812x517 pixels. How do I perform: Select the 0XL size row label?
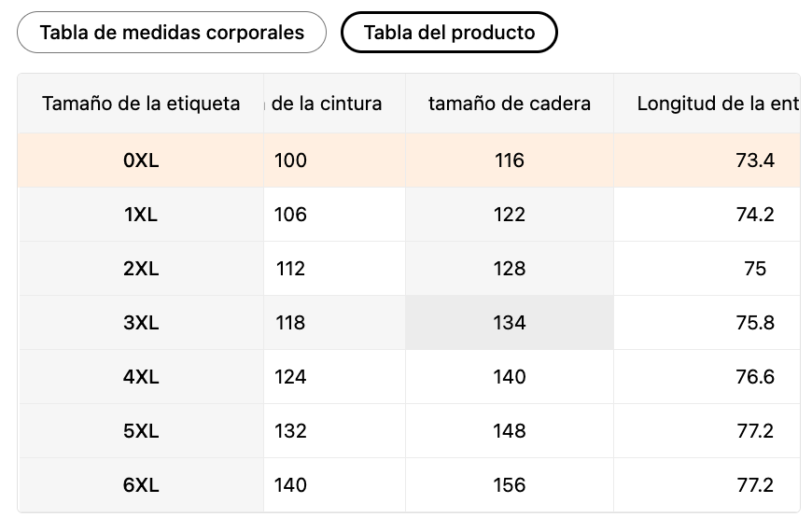(141, 161)
